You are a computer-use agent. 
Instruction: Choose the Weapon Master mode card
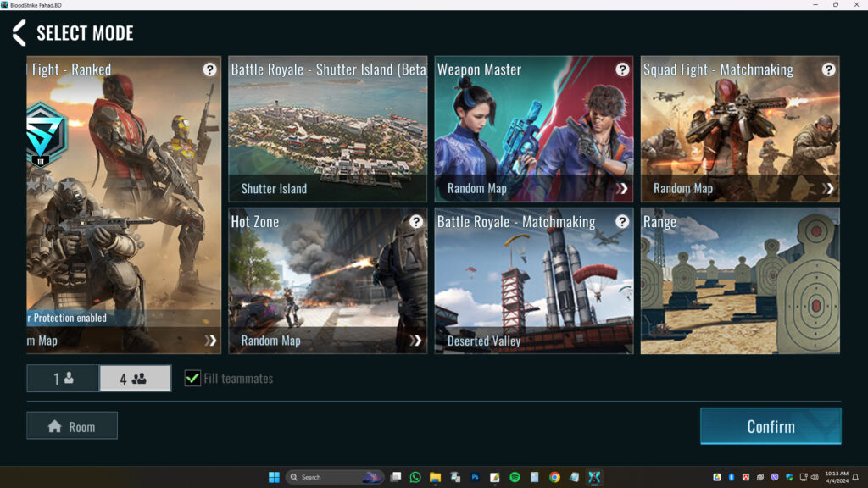pos(534,129)
